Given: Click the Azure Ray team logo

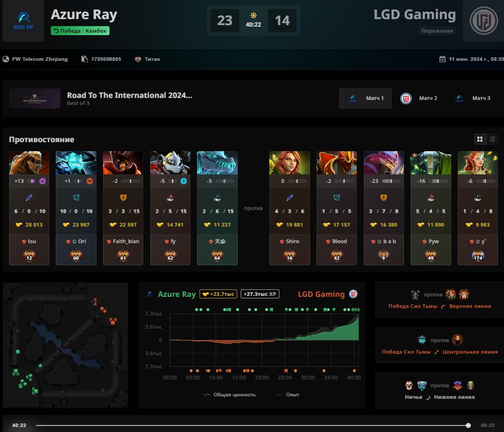Looking at the screenshot, I should pos(23,21).
